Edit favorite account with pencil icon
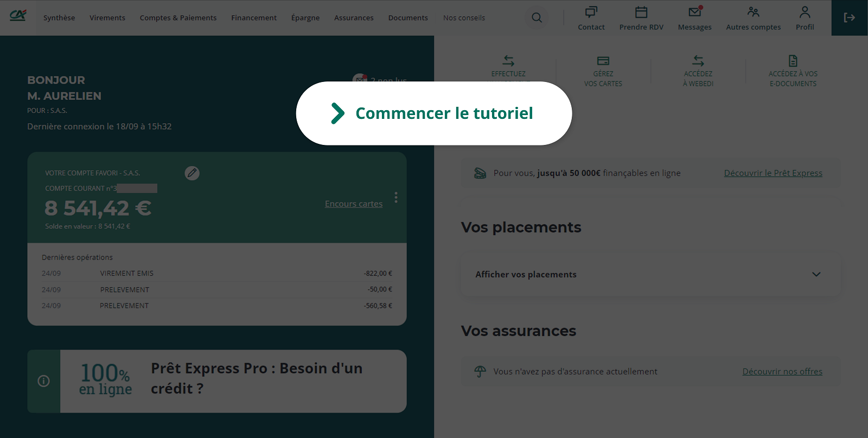The height and width of the screenshot is (438, 868). click(192, 173)
